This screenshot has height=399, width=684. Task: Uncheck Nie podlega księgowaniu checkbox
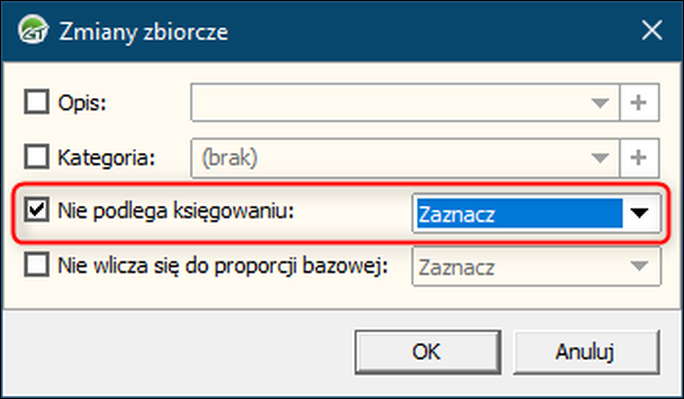[37, 210]
